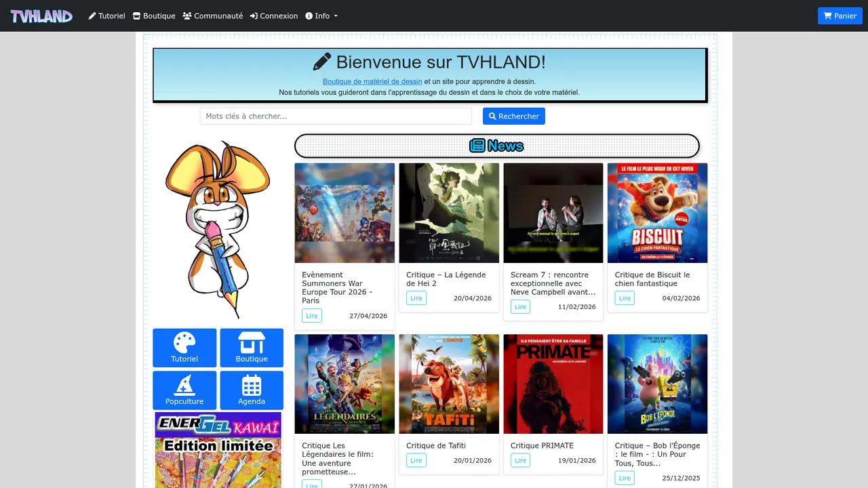
Task: Click the date 27/04/2026
Action: click(368, 316)
